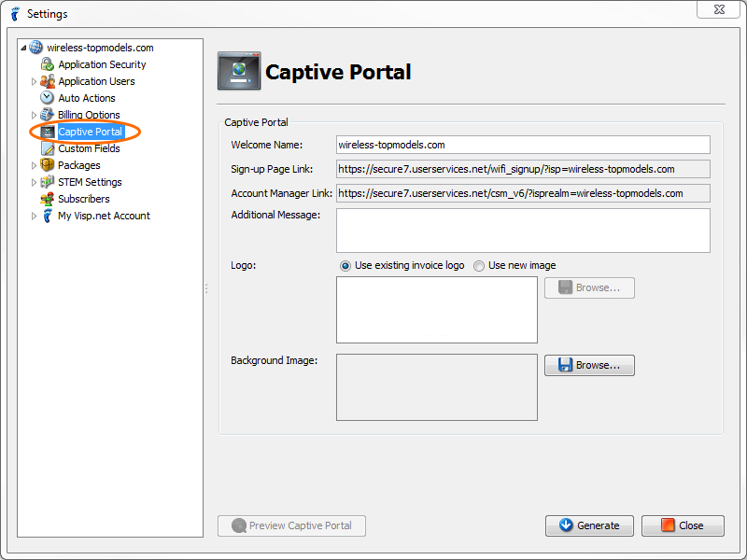This screenshot has width=747, height=560.
Task: Click the Auto Actions clock icon
Action: pos(48,98)
